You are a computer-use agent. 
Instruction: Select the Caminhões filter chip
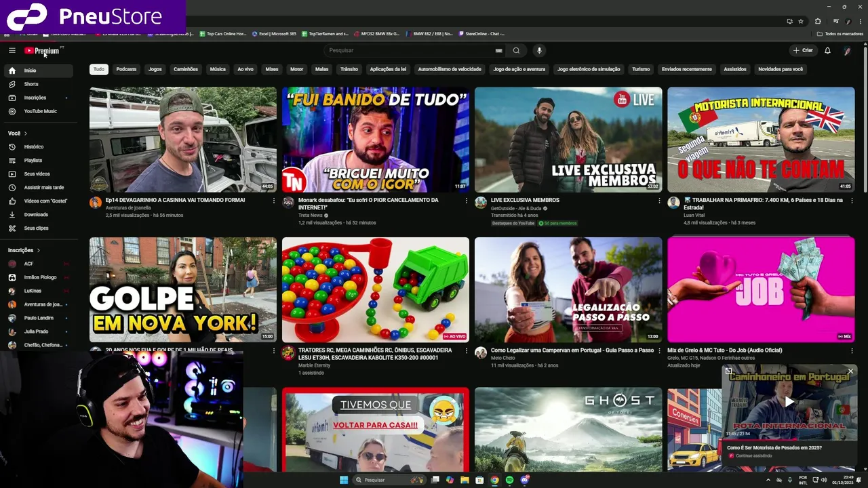186,69
